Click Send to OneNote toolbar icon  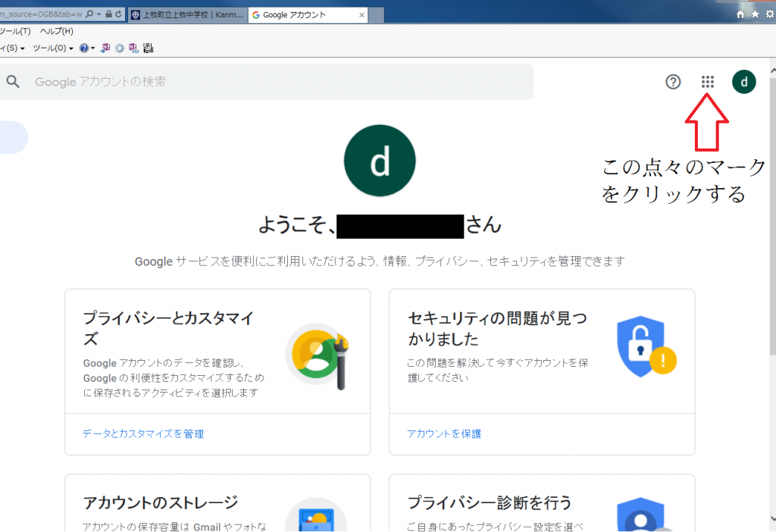pyautogui.click(x=105, y=48)
